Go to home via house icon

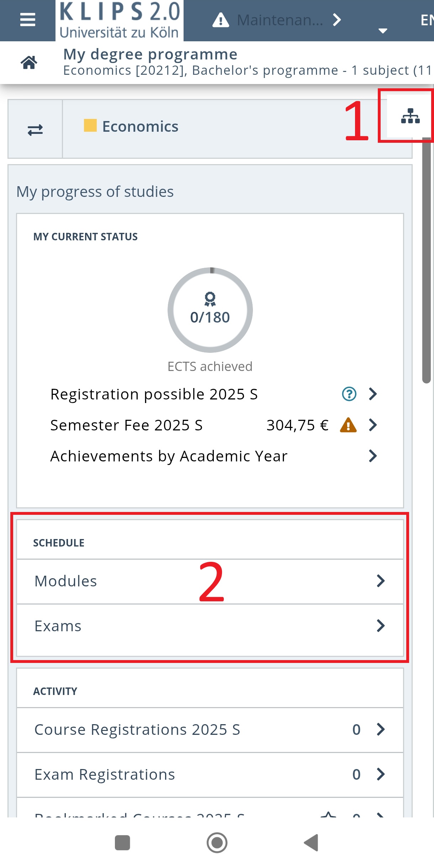click(x=29, y=62)
